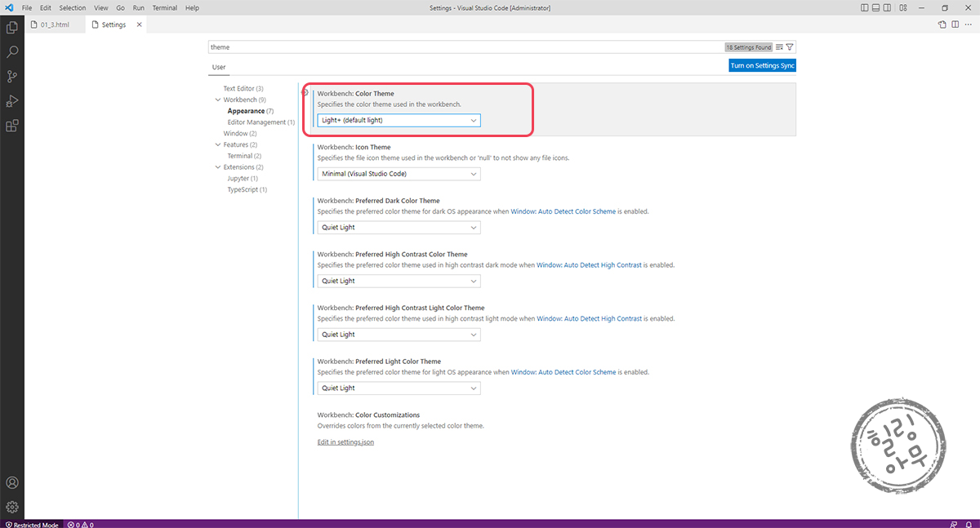Image resolution: width=980 pixels, height=528 pixels.
Task: Click the VS Code logo menu
Action: coord(7,7)
